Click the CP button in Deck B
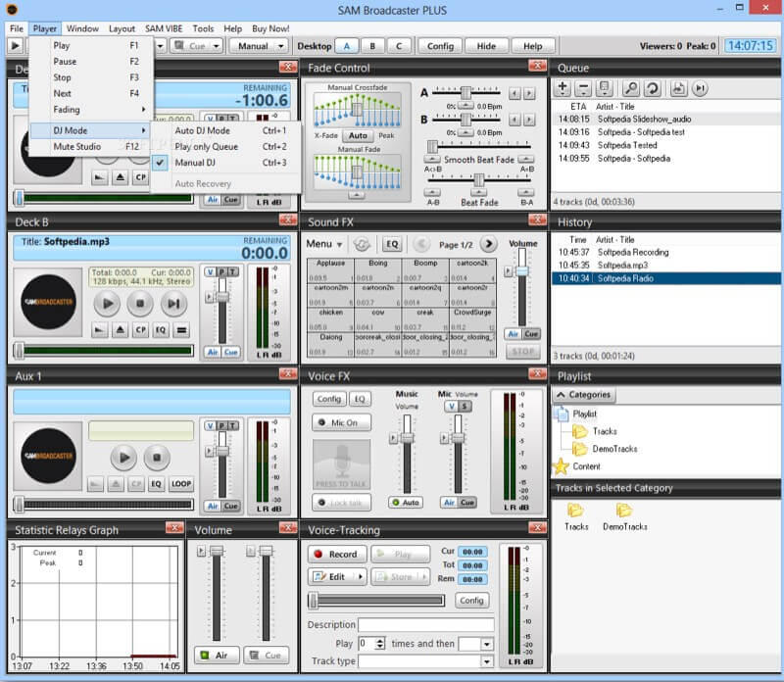The image size is (784, 682). pyautogui.click(x=140, y=330)
